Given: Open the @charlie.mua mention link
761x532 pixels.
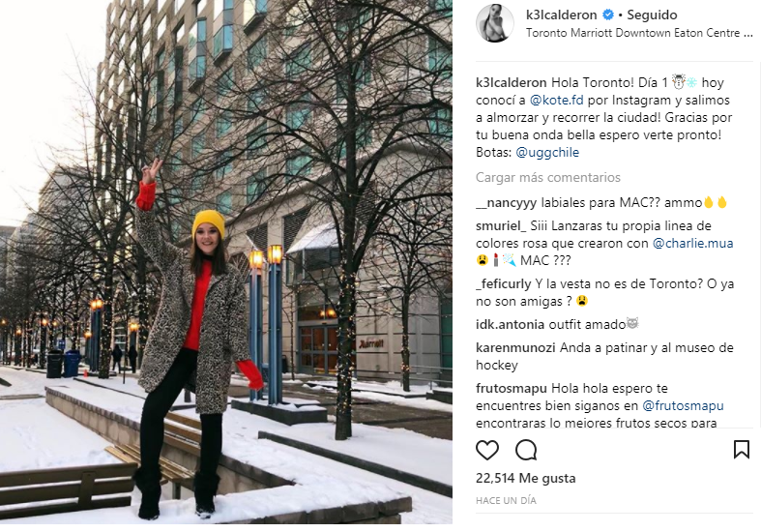Looking at the screenshot, I should click(x=692, y=243).
